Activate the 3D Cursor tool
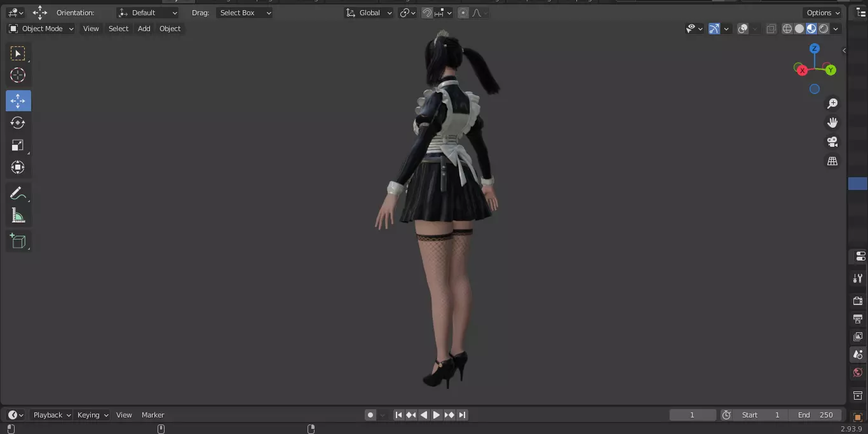 coord(18,76)
